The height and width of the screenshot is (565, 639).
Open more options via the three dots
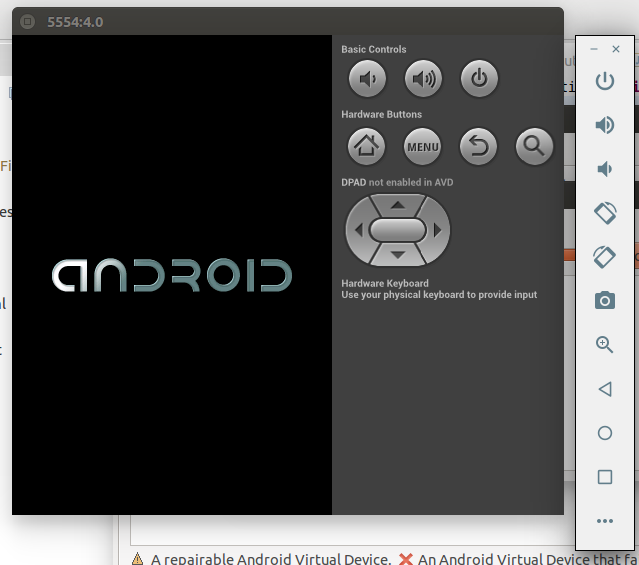coord(604,521)
